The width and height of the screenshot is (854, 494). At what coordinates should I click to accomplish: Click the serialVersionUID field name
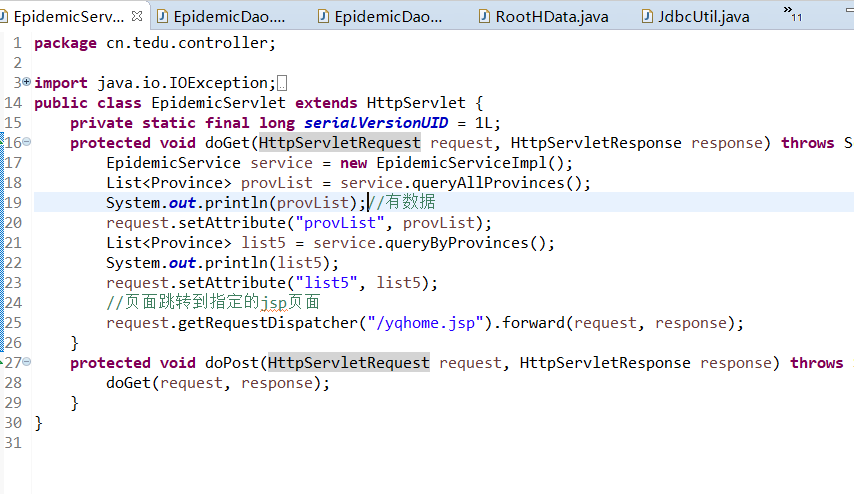click(376, 123)
